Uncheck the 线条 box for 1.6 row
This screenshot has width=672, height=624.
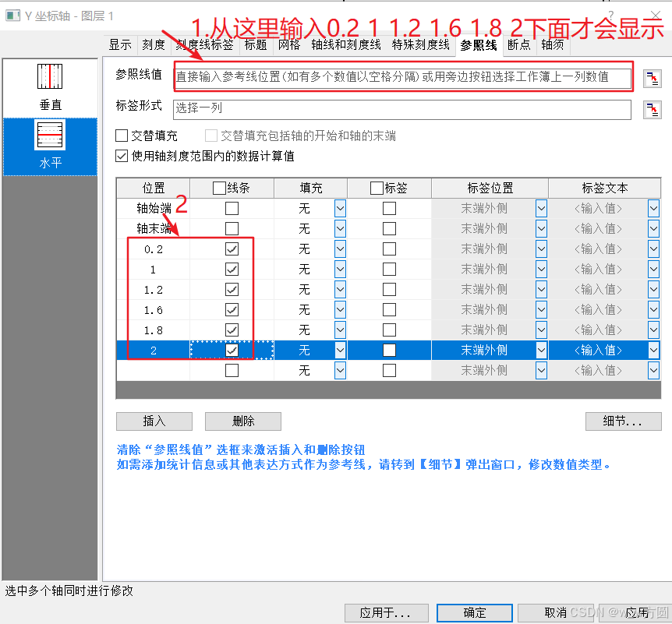coord(232,309)
